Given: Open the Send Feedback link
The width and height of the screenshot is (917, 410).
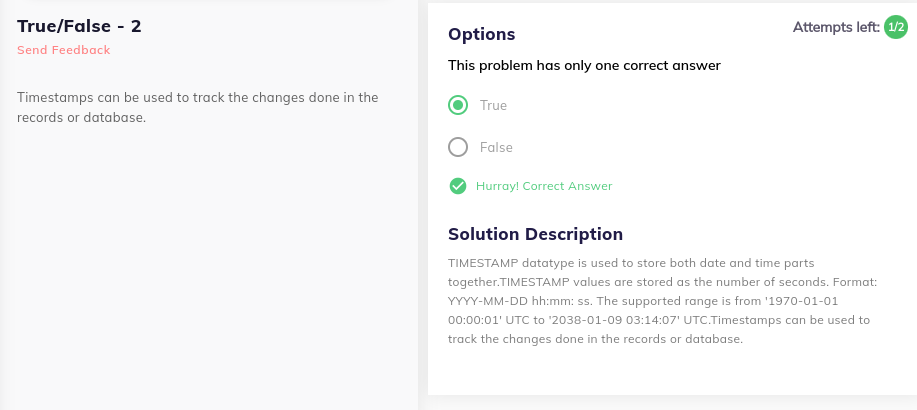Looking at the screenshot, I should point(64,50).
